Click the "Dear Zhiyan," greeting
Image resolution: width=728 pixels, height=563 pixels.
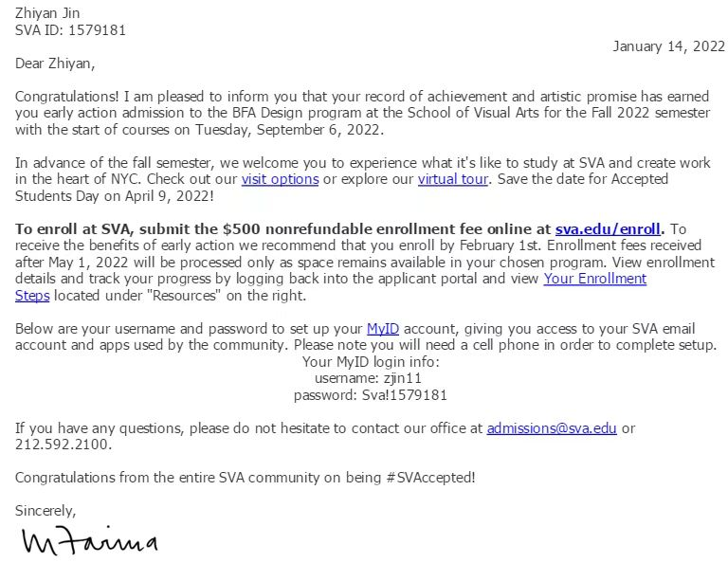point(55,64)
